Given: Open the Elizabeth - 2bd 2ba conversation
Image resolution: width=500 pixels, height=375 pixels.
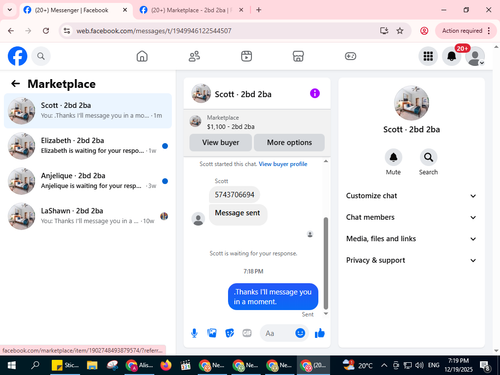Looking at the screenshot, I should click(x=88, y=146).
